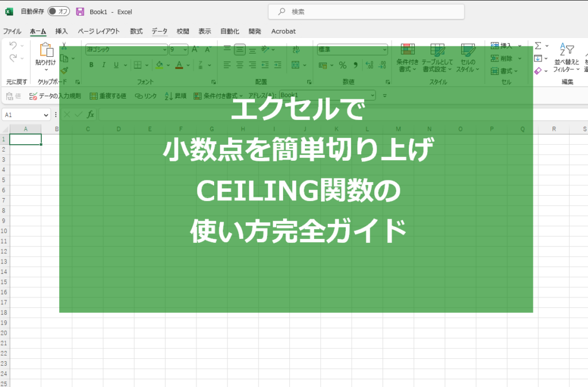Switch to the ページ レイアウト tab
The height and width of the screenshot is (387, 588).
click(x=99, y=31)
